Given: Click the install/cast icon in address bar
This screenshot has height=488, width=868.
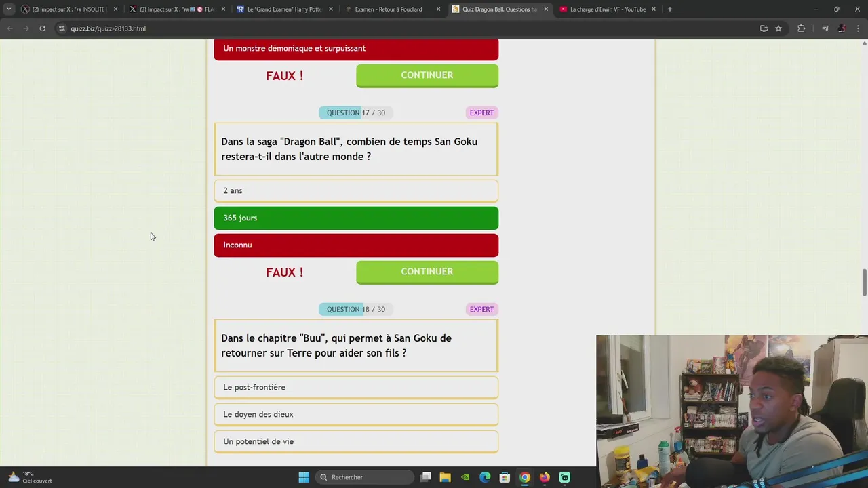Looking at the screenshot, I should [x=764, y=28].
